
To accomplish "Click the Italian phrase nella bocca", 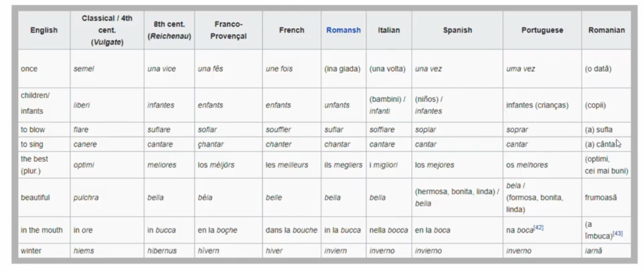I will tap(389, 230).
